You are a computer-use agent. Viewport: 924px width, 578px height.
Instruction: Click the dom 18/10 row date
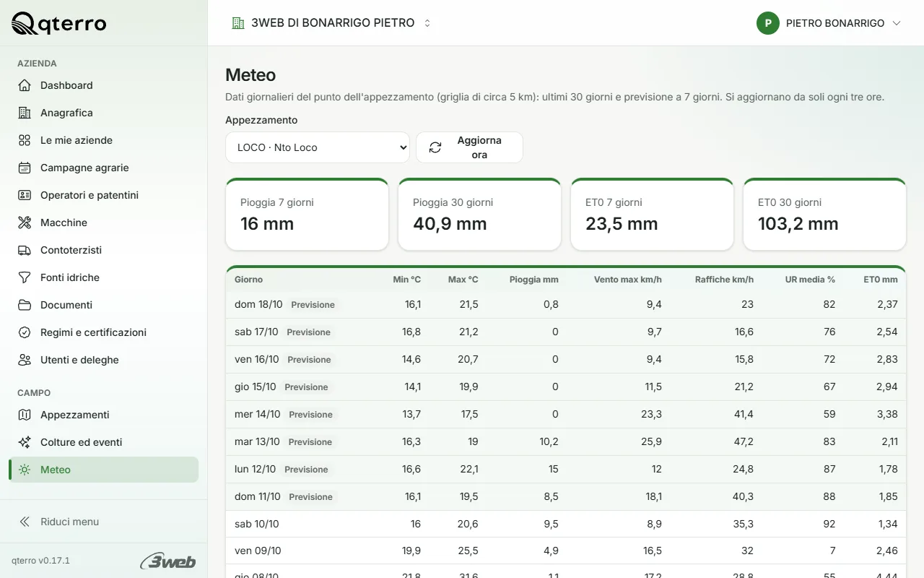coord(258,304)
